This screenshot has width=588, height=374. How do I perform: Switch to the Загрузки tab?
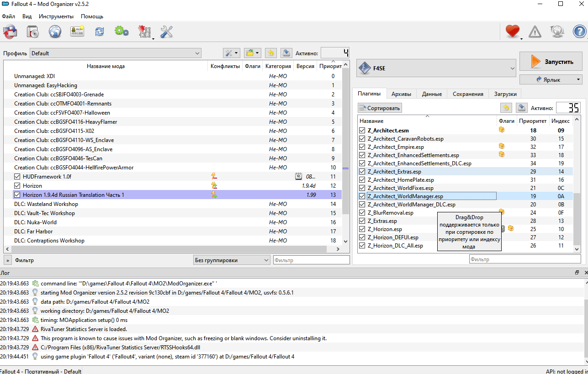(505, 94)
